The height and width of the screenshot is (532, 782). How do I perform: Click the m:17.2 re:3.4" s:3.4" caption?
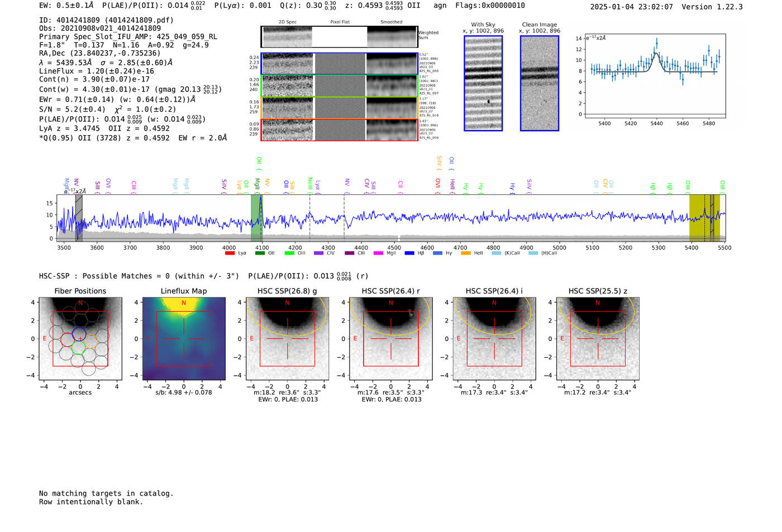(598, 392)
